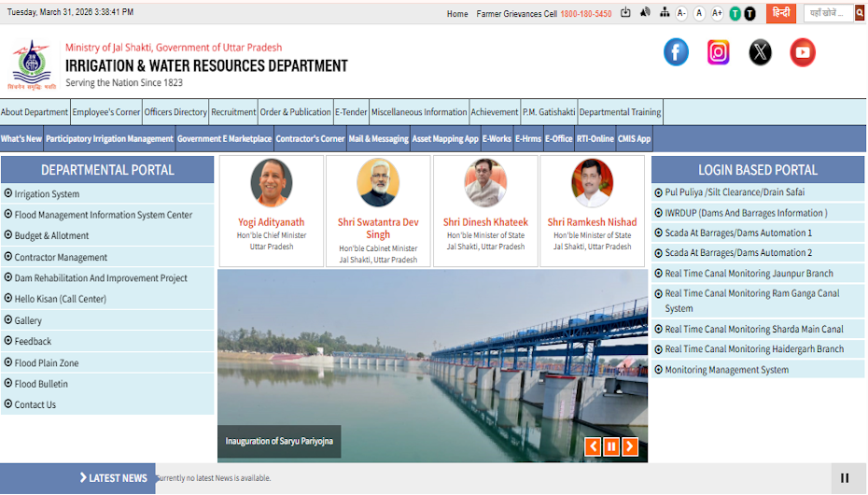The height and width of the screenshot is (495, 868).
Task: Open Contractor's Corner
Action: (x=310, y=138)
